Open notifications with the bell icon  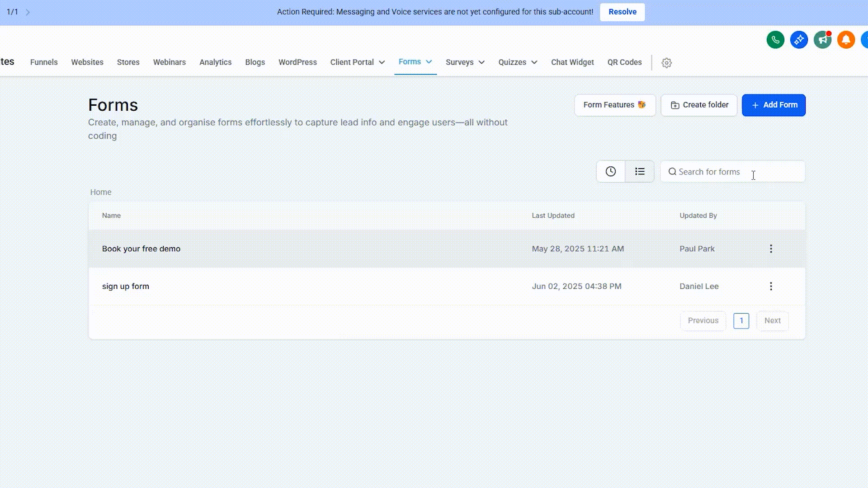pyautogui.click(x=845, y=40)
